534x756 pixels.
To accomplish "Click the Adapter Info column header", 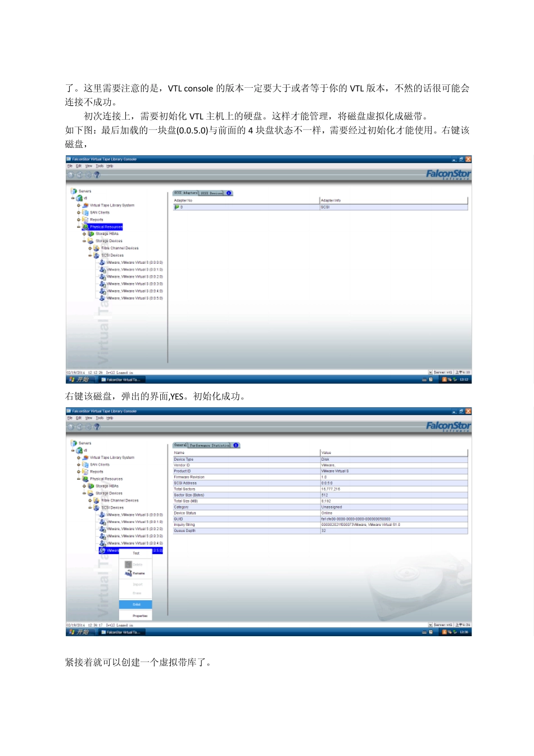I will (393, 200).
